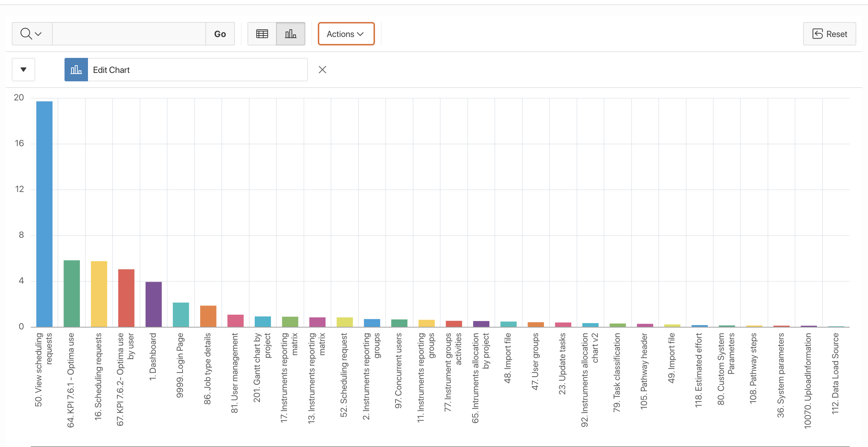Click the '92. Instruments allocation chart v2' label

point(589,380)
